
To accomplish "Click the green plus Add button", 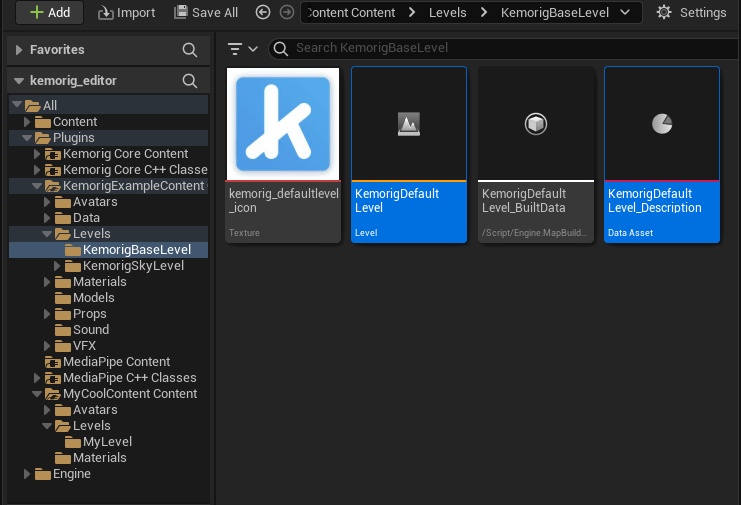I will pos(49,13).
